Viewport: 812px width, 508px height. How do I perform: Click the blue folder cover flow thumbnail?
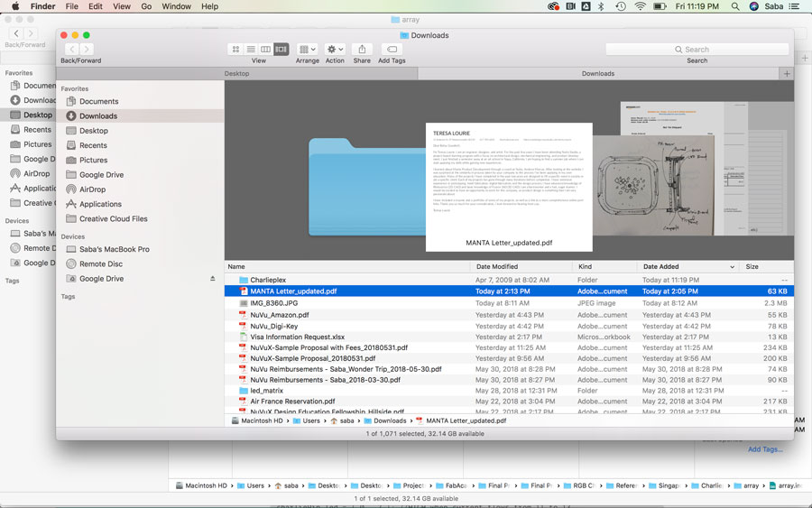367,188
